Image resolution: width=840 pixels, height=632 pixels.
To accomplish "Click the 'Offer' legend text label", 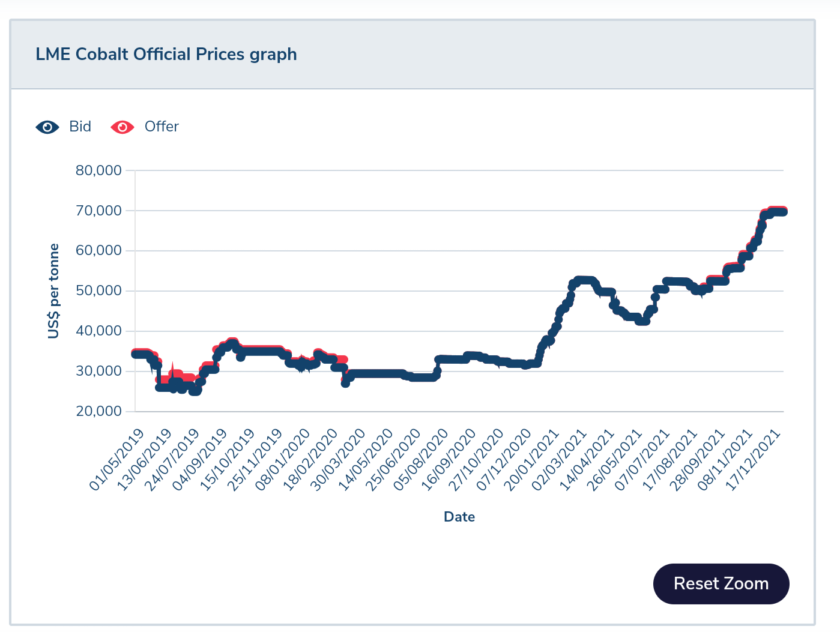I will (x=162, y=127).
